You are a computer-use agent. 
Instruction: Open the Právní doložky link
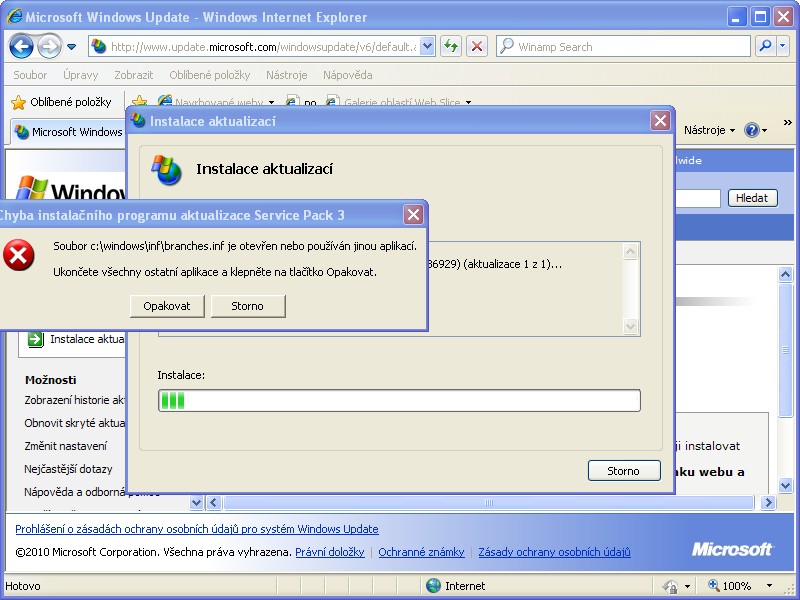point(330,552)
